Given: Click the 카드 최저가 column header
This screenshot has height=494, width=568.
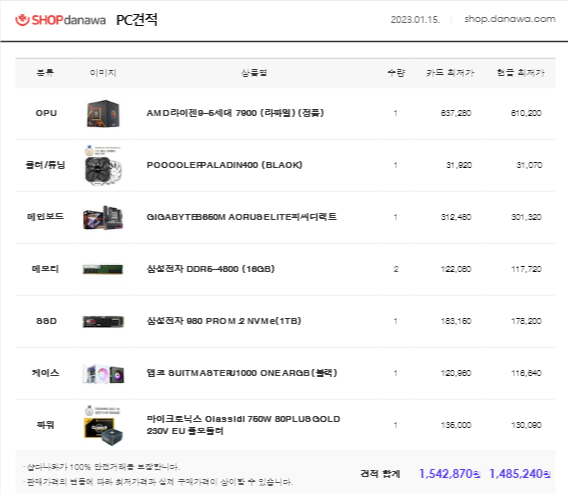Looking at the screenshot, I should 450,73.
